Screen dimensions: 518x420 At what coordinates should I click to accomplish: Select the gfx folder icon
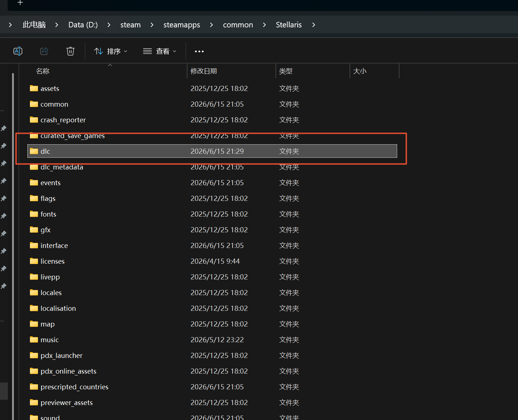point(34,230)
